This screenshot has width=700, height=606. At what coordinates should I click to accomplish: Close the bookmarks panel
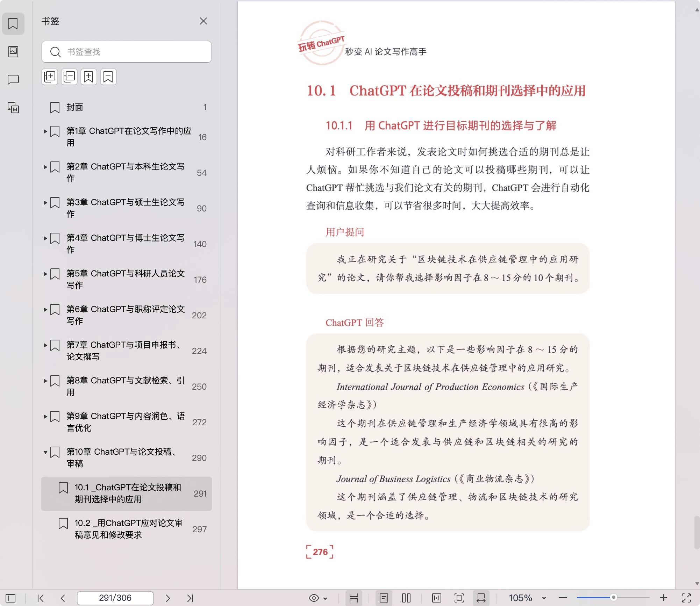click(x=203, y=21)
